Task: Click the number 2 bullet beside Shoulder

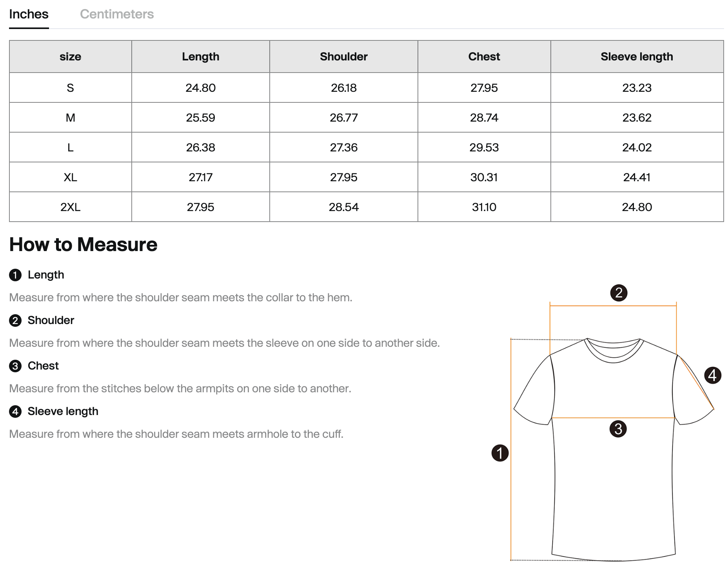Action: coord(15,321)
